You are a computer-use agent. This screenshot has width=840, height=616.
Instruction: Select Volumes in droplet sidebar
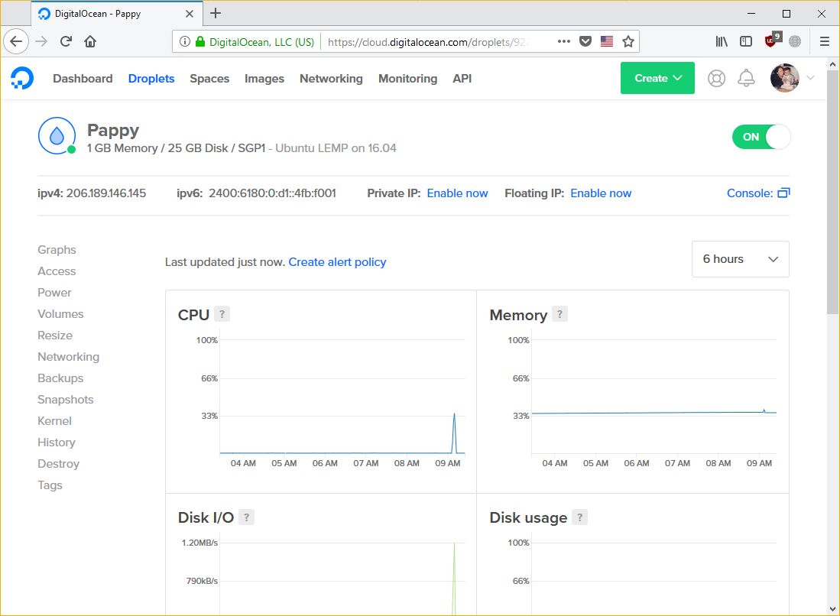[x=60, y=314]
